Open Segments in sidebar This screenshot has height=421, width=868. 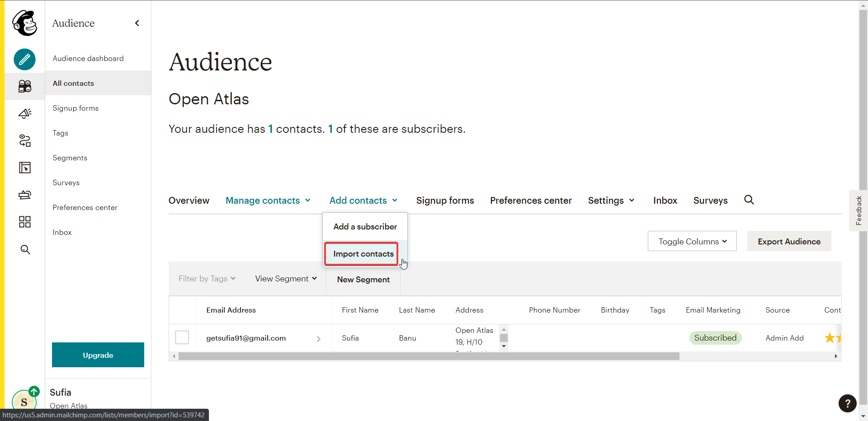(x=70, y=158)
